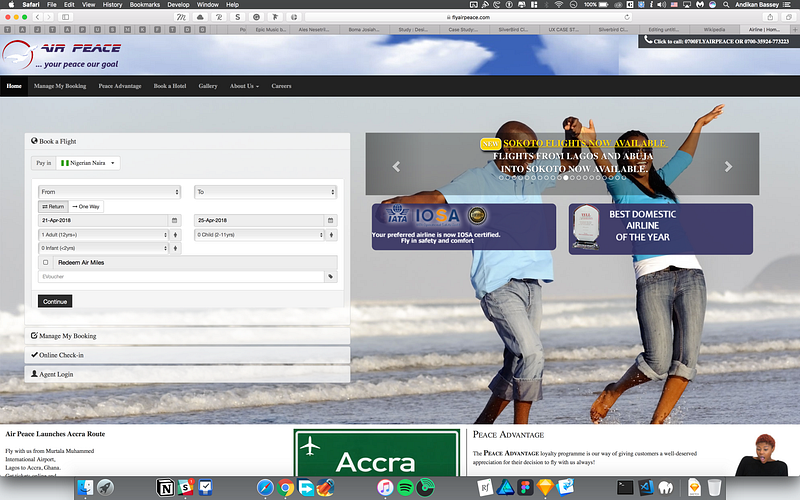This screenshot has width=800, height=500.
Task: Click Home in site navigation
Action: click(14, 86)
